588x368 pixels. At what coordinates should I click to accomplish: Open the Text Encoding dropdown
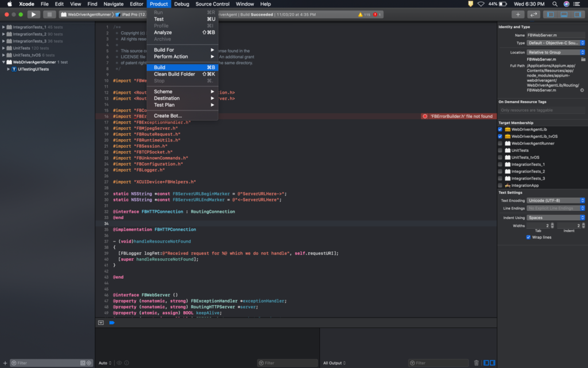(556, 201)
